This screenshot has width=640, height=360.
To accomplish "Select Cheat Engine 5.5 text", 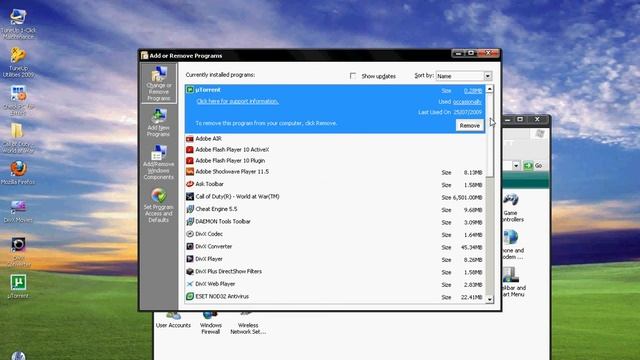I will (x=216, y=209).
